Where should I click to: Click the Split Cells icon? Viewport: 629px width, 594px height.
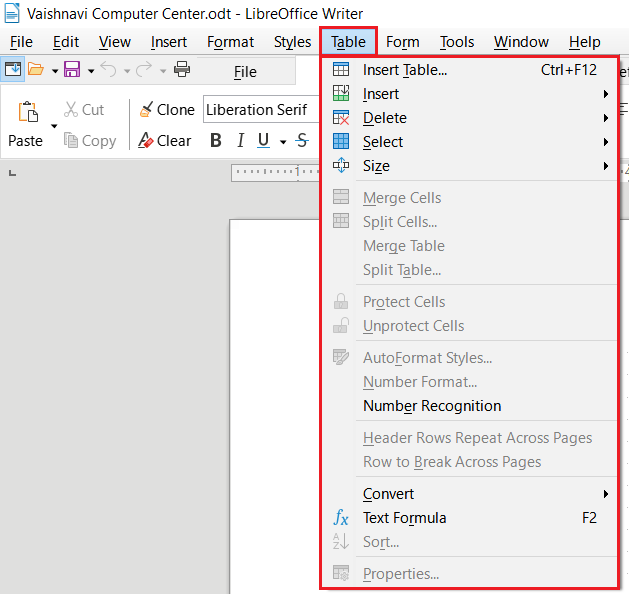pyautogui.click(x=341, y=221)
